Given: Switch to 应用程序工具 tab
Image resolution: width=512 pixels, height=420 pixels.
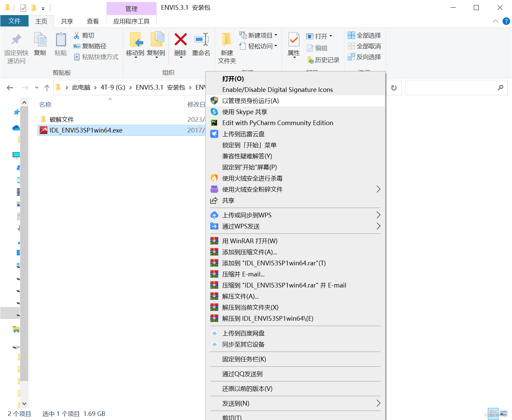Looking at the screenshot, I should [x=131, y=21].
